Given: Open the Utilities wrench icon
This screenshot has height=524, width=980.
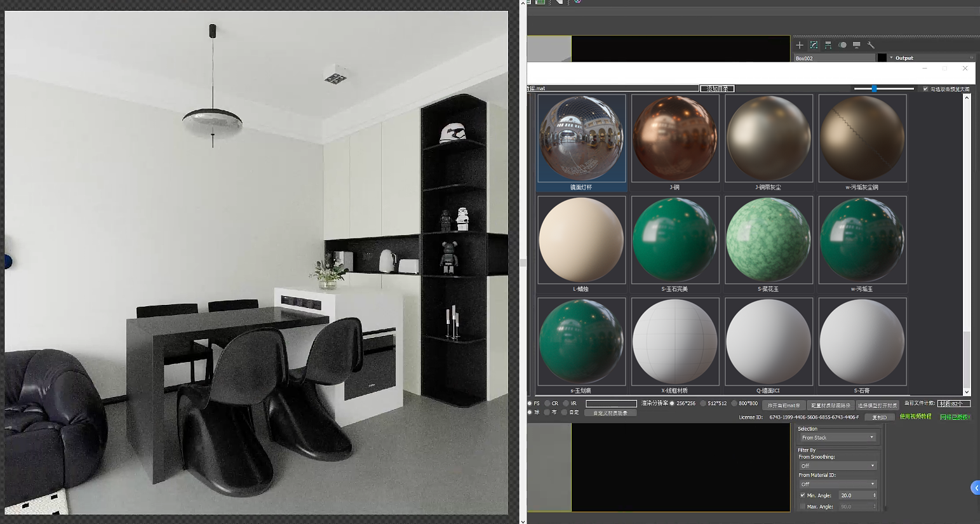Looking at the screenshot, I should [x=871, y=45].
